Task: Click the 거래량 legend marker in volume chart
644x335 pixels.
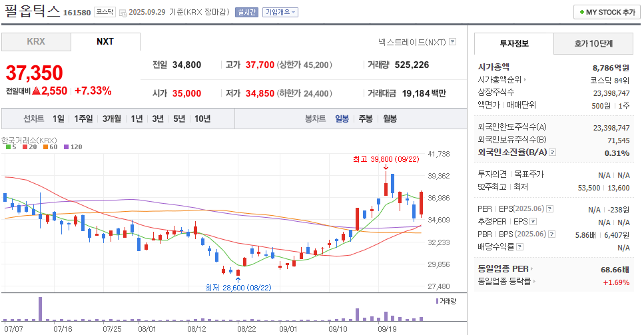Action: tap(437, 301)
